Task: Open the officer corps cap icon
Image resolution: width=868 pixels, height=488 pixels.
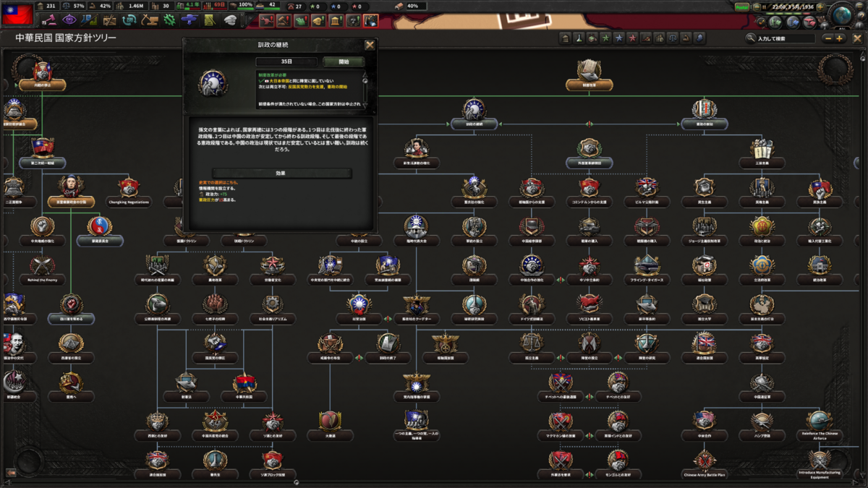Action: (x=230, y=20)
